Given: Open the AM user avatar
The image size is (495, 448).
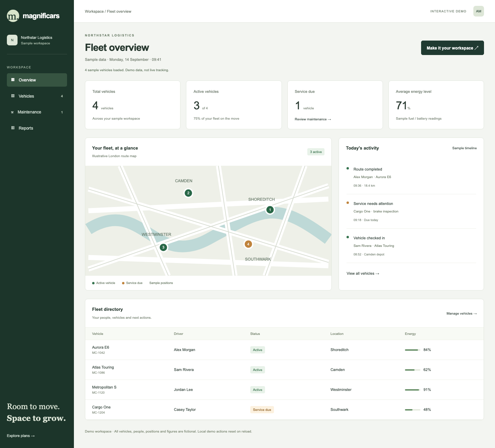Looking at the screenshot, I should click(x=478, y=11).
